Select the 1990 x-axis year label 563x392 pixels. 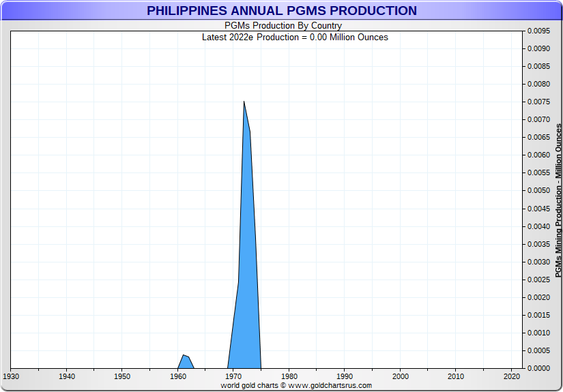click(x=345, y=376)
